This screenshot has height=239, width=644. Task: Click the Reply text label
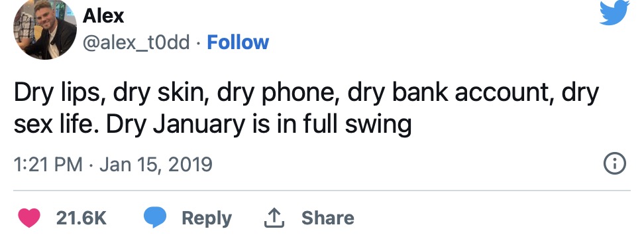207,218
